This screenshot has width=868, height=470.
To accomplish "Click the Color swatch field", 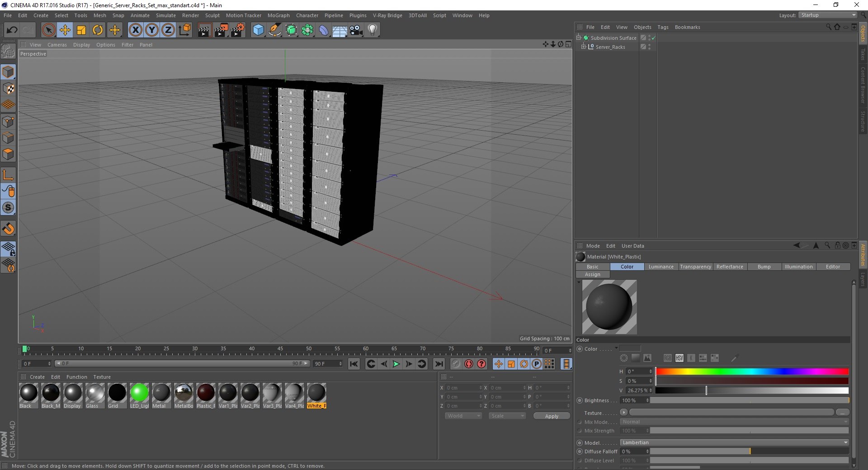I will (x=630, y=348).
